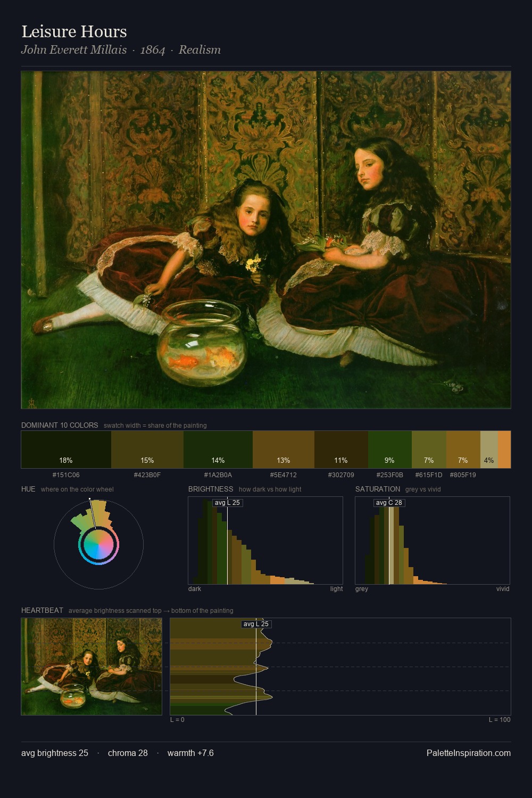Click hex code #1A2B0A text

click(218, 475)
